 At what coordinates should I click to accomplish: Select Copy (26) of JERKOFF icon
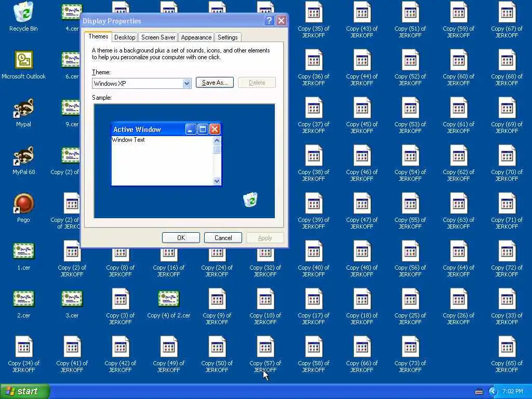458,299
